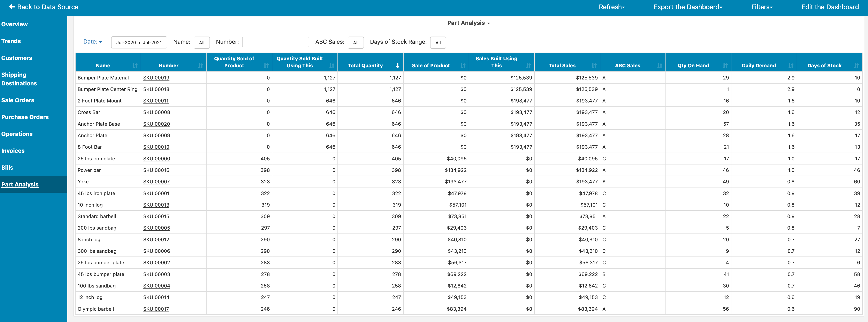Click the Total Sales column header
868x322 pixels.
coord(567,62)
